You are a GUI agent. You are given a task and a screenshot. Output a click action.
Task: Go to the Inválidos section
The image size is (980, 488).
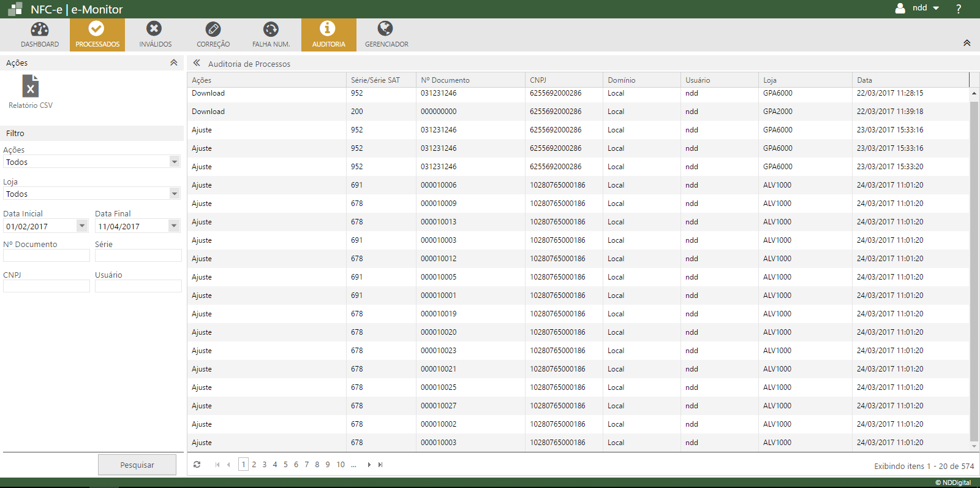pos(155,35)
